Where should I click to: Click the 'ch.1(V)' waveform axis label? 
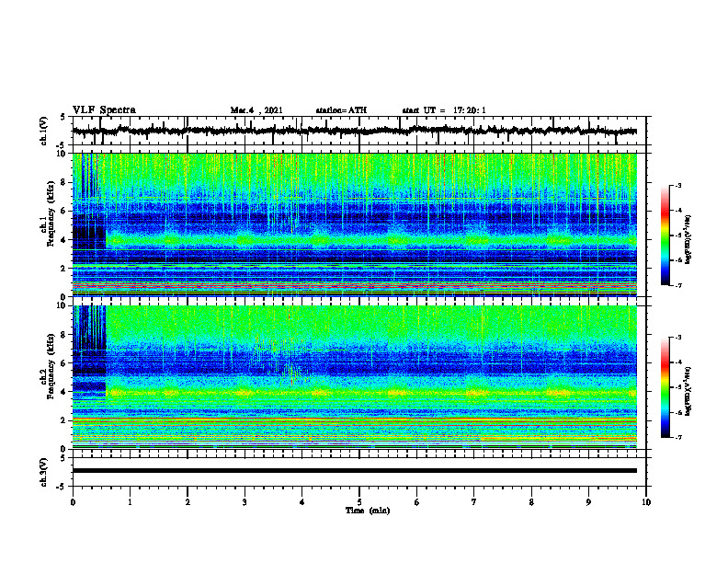tap(44, 131)
